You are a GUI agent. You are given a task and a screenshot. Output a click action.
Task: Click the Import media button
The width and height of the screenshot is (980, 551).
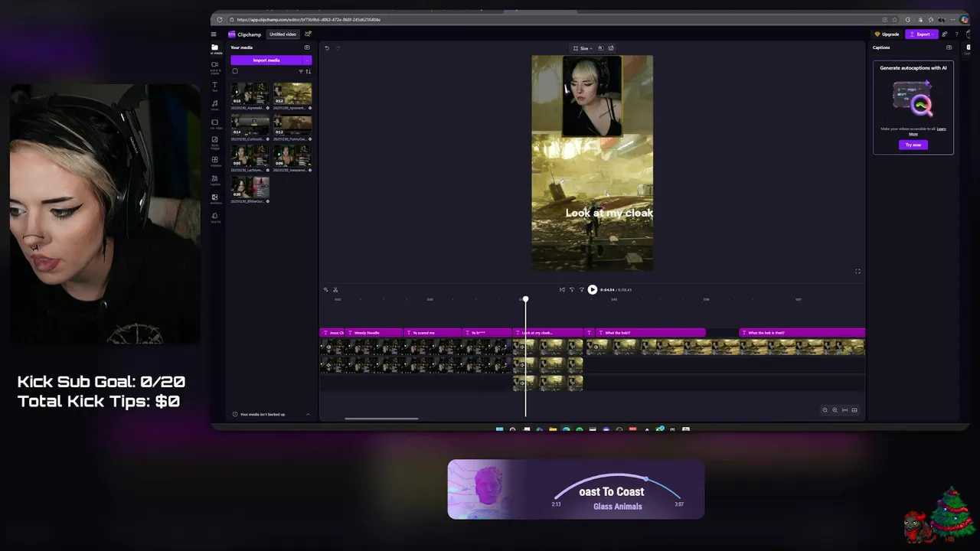[x=266, y=60]
